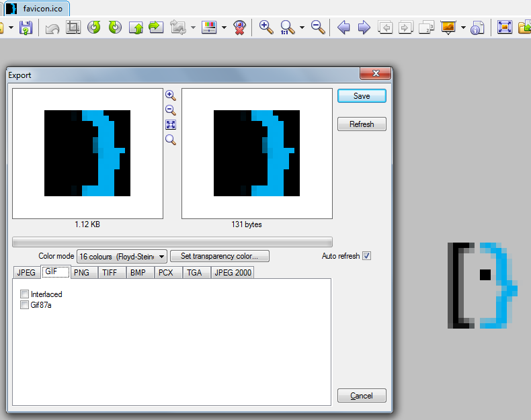Select the JPEG 2000 tab
Image resolution: width=531 pixels, height=420 pixels.
tap(233, 273)
